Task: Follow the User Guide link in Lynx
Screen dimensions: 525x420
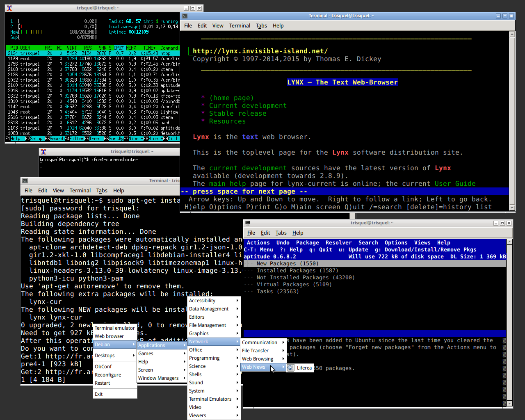Action: [x=455, y=184]
